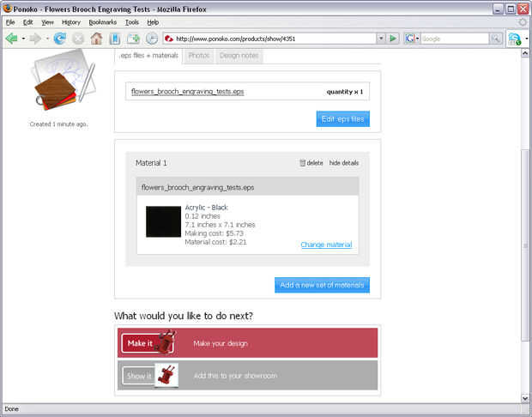
Task: Click the Add this to your showroom text
Action: pos(235,376)
